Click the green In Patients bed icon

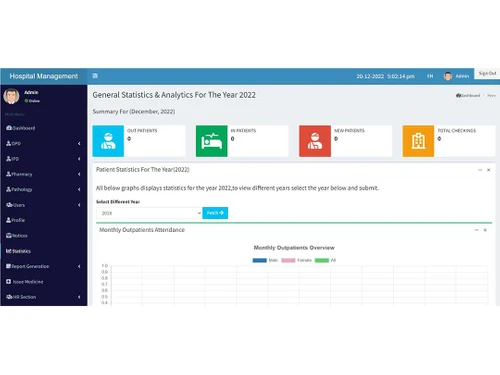click(212, 141)
